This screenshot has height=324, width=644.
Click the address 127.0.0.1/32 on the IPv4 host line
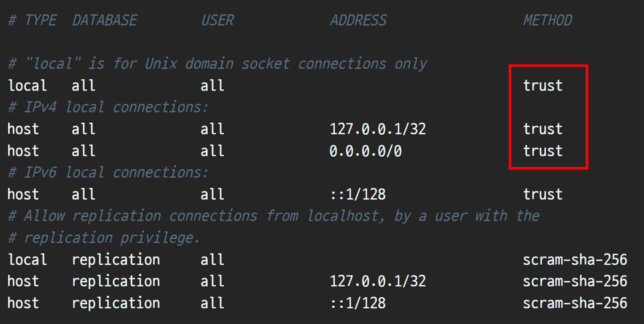(x=378, y=129)
